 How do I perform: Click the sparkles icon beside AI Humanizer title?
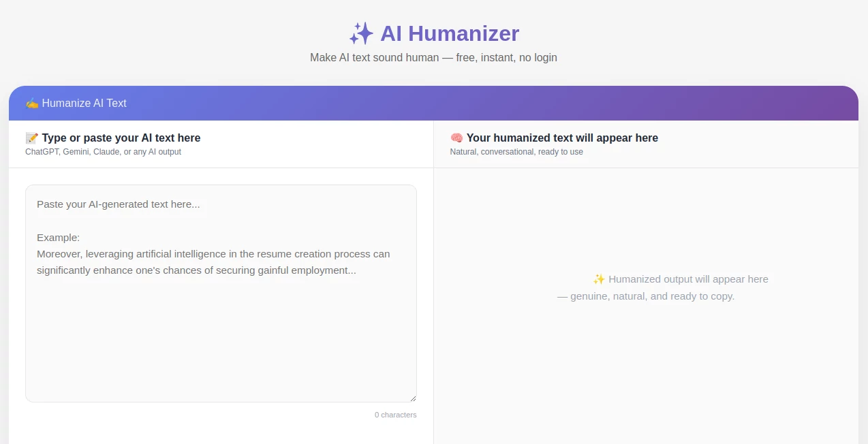pos(361,33)
